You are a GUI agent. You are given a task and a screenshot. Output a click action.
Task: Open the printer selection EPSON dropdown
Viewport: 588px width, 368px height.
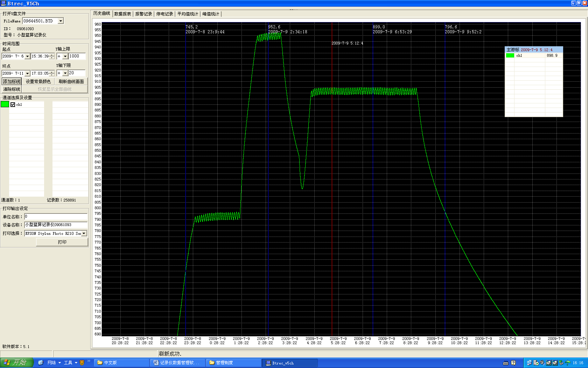pyautogui.click(x=84, y=233)
